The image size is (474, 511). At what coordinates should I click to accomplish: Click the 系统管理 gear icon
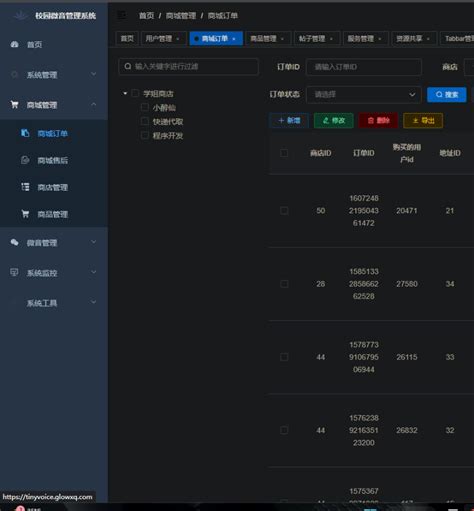click(15, 74)
